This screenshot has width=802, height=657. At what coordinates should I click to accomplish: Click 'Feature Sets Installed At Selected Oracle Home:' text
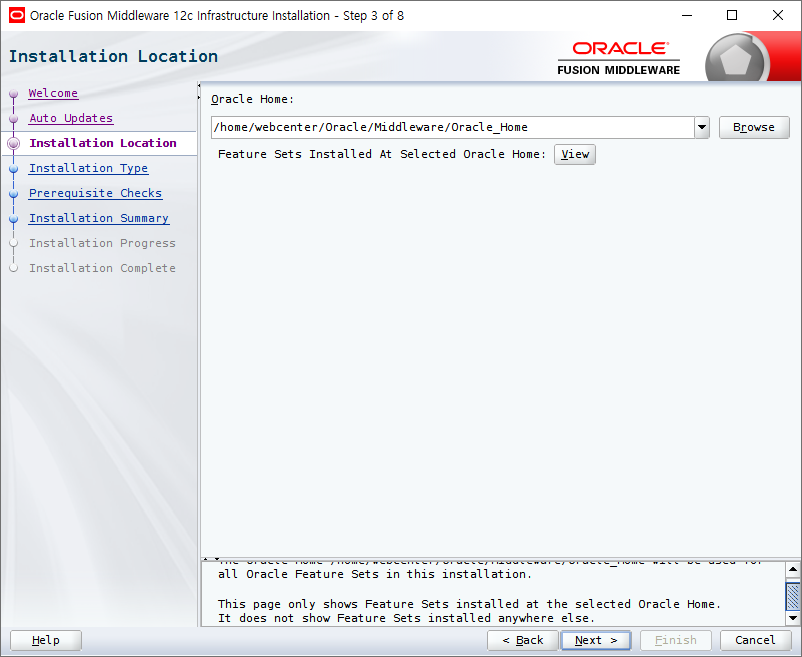(x=382, y=154)
